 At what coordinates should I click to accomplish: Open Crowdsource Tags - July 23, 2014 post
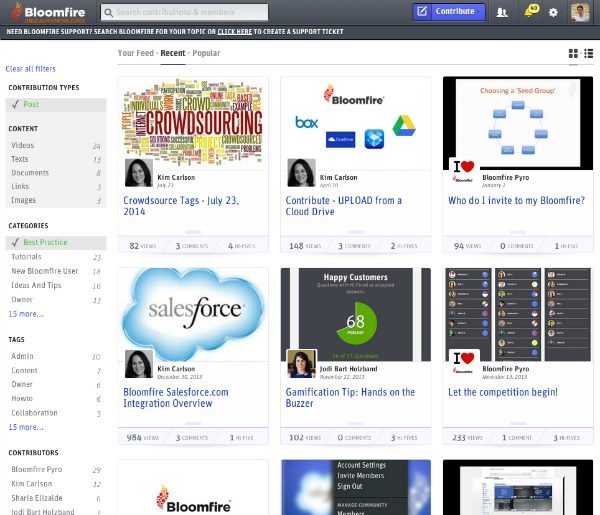[181, 206]
